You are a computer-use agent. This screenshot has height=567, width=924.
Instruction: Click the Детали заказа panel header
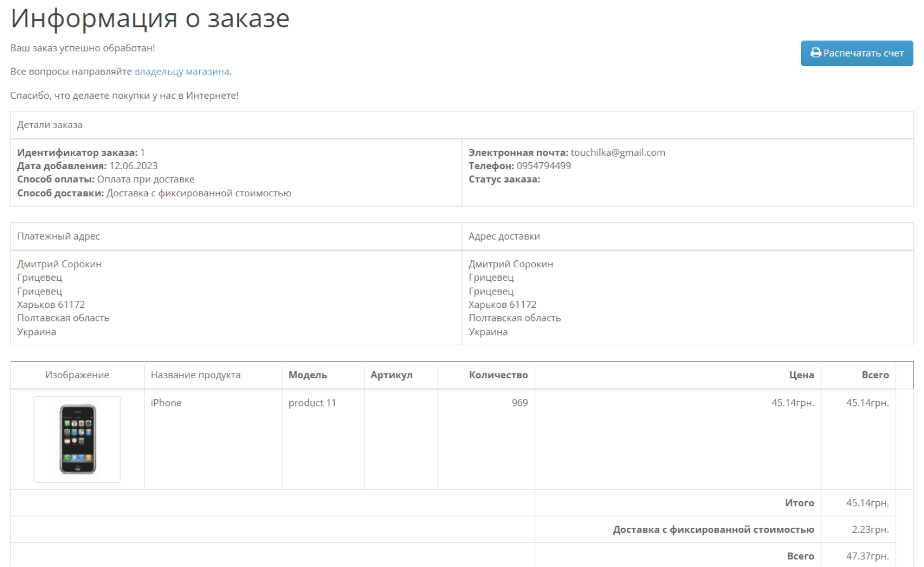click(x=462, y=125)
